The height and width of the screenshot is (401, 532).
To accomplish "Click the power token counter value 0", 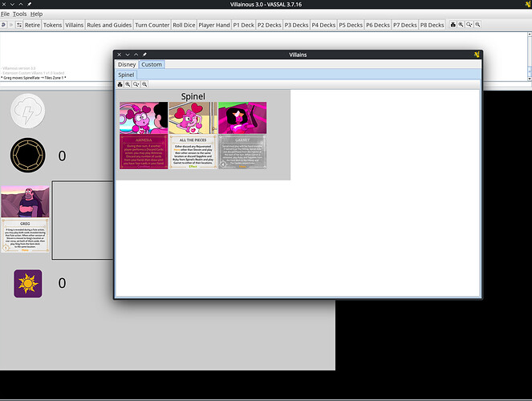I will 62,156.
